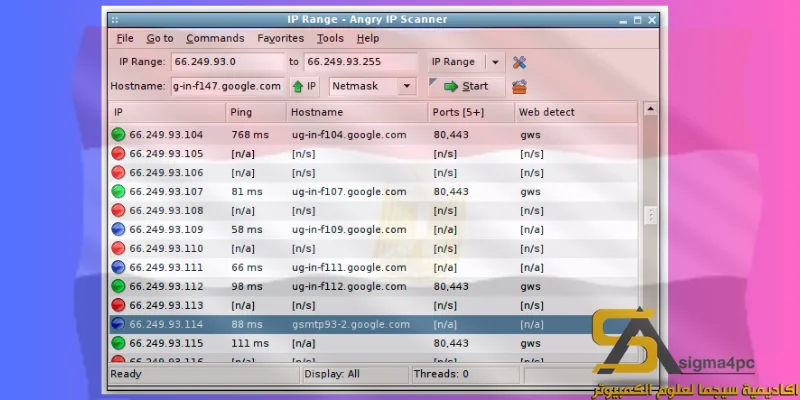800x400 pixels.
Task: Open the File menu
Action: (x=125, y=38)
